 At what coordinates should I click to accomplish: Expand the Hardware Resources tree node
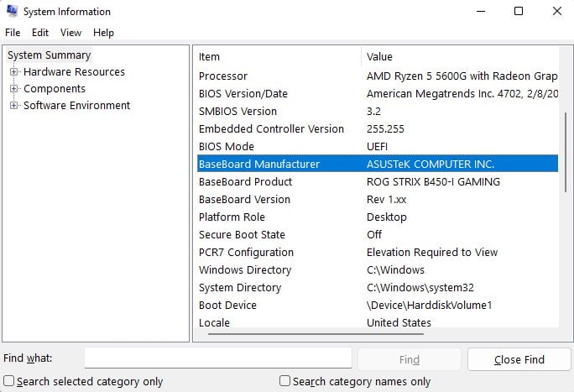(14, 72)
